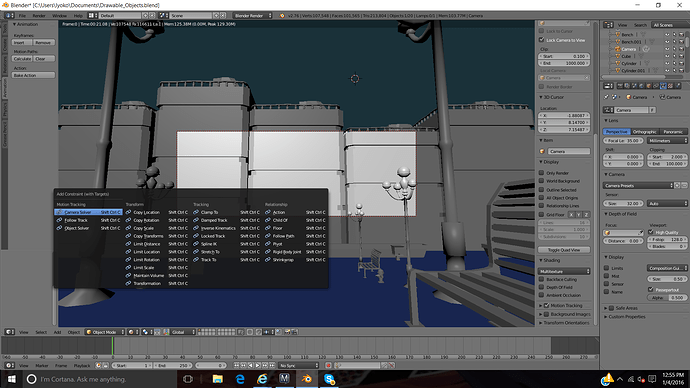Screen dimensions: 690x388
Task: Enable Only Render checkbox
Action: tap(542, 173)
